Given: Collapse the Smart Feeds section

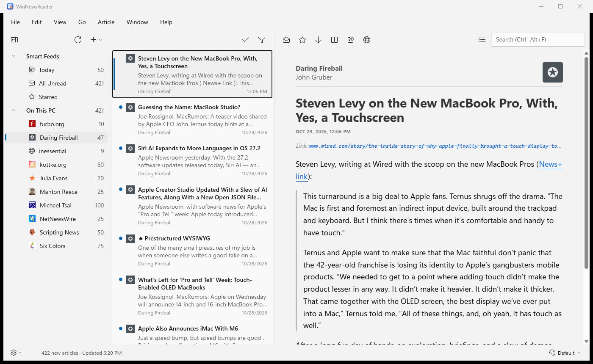Looking at the screenshot, I should coord(14,56).
